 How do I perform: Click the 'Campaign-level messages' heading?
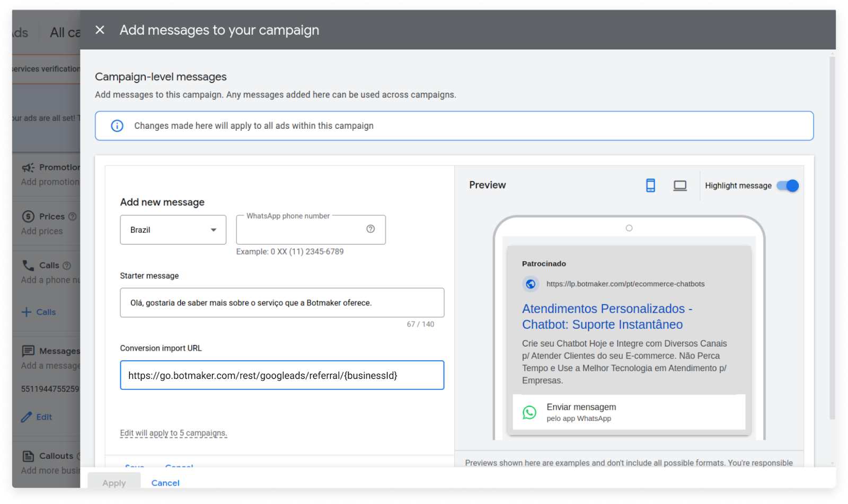tap(161, 77)
